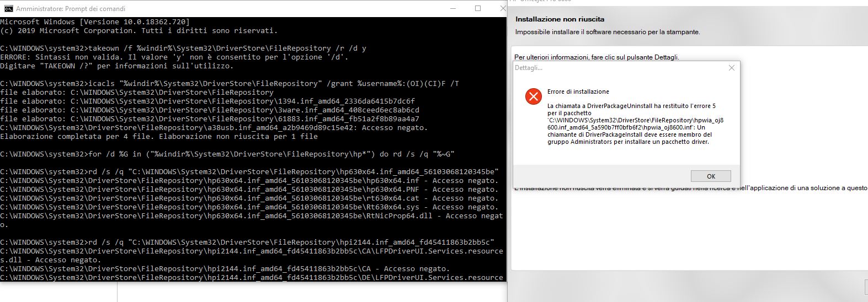Click the hp630x64.PNF Accesso negato line
Image resolution: width=868 pixels, height=302 pixels.
(249, 189)
